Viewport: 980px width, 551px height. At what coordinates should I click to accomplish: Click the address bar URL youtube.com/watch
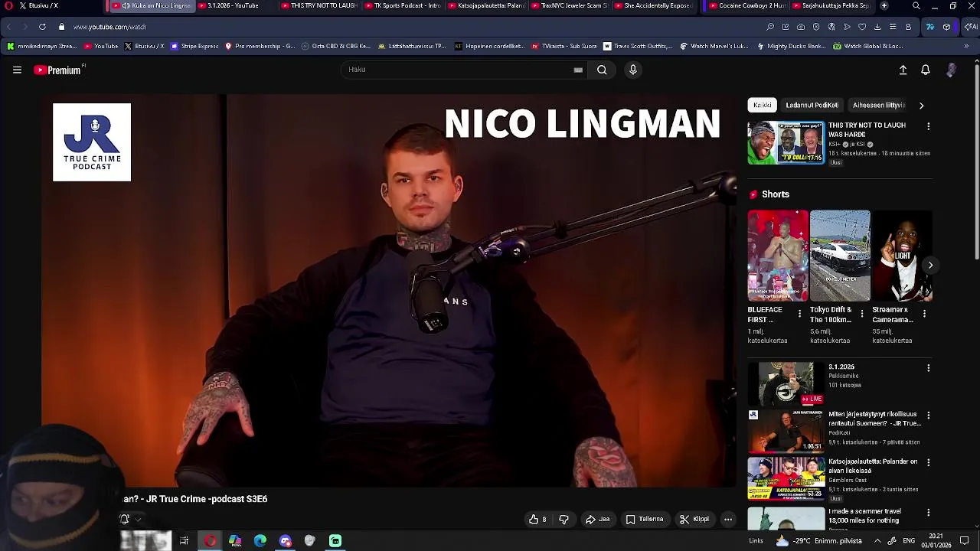(109, 27)
